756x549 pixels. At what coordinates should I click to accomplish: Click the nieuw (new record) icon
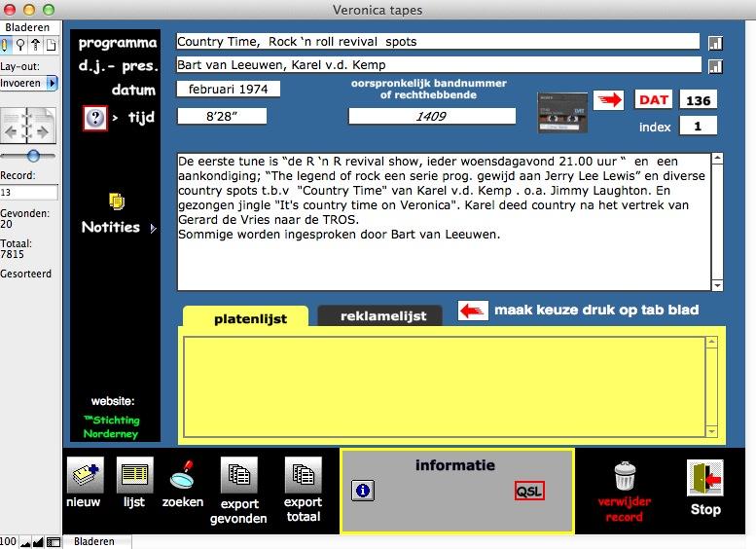pos(85,475)
